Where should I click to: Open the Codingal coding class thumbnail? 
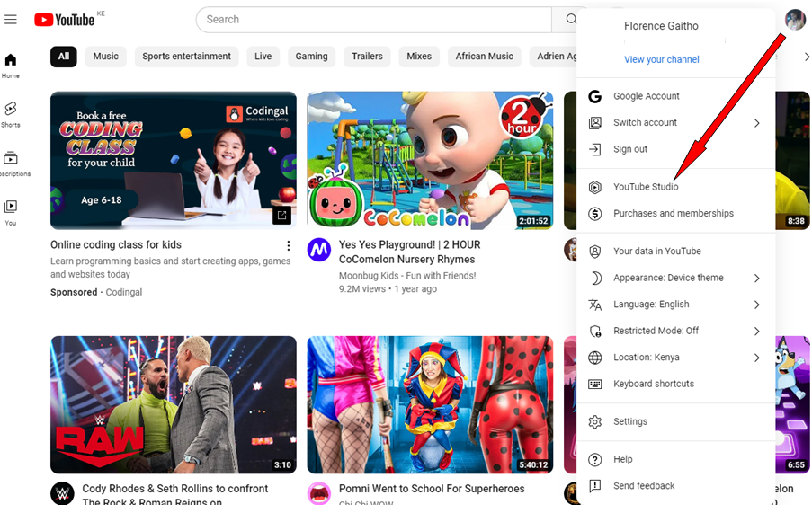click(x=174, y=160)
